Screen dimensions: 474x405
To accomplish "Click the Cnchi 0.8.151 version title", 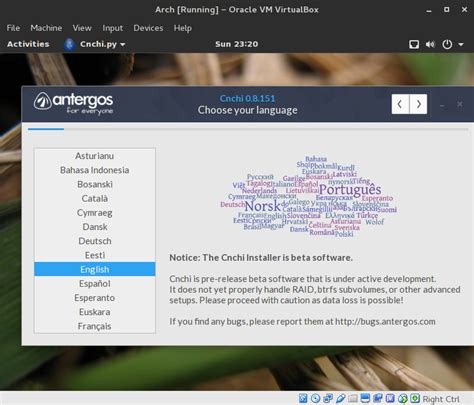I will (x=247, y=98).
